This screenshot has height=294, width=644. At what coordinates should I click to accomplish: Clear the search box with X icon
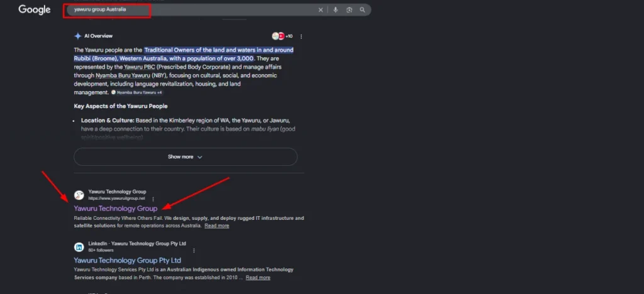pyautogui.click(x=321, y=10)
